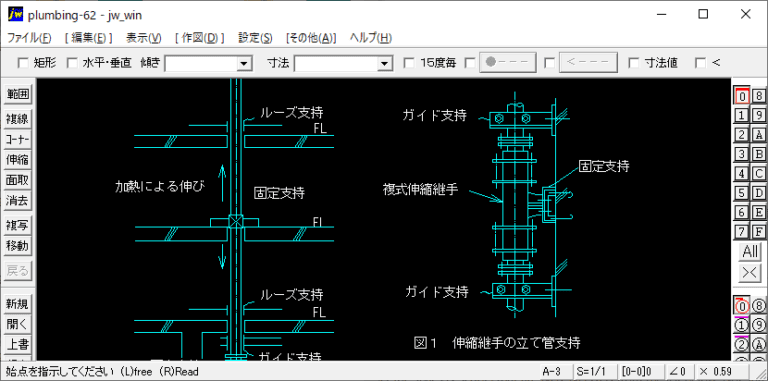Activate the 範囲 selection tool
The image size is (768, 381).
[17, 94]
